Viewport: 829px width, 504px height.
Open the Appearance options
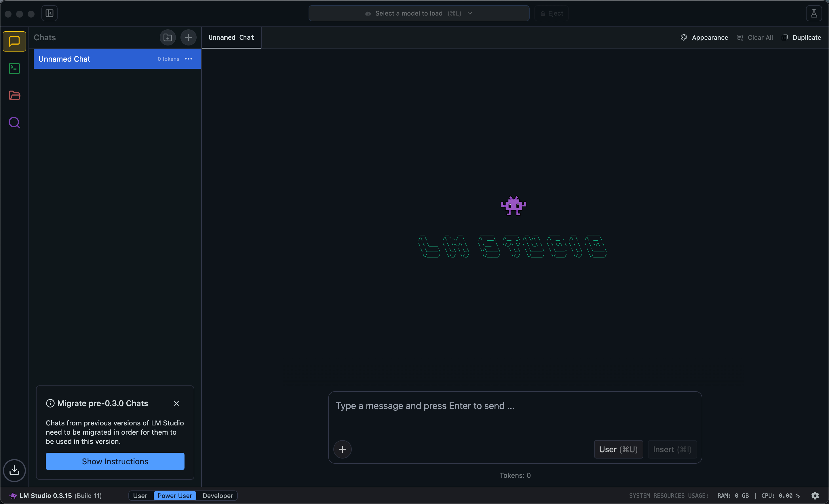(x=705, y=37)
